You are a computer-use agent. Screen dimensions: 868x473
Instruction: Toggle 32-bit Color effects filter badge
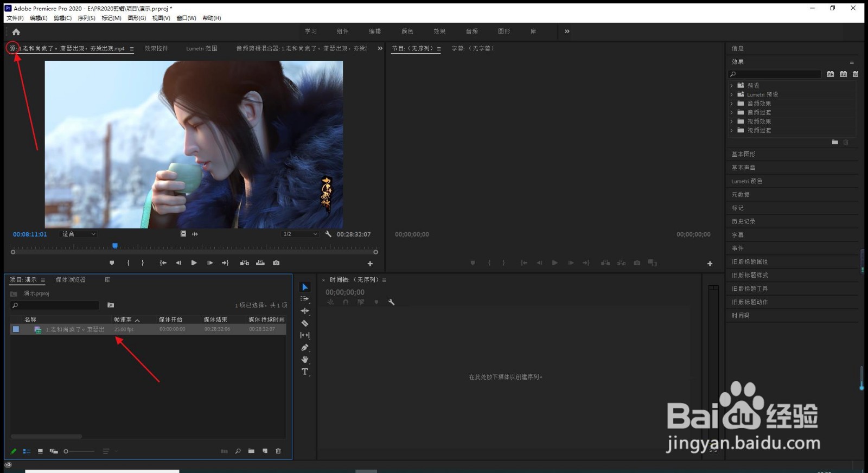tap(843, 74)
